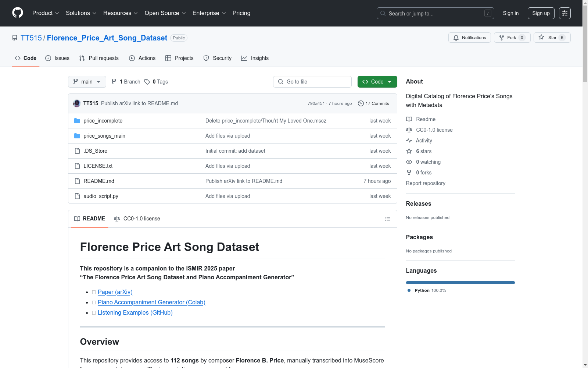Expand the Product menu
The image size is (588, 368).
[x=46, y=13]
